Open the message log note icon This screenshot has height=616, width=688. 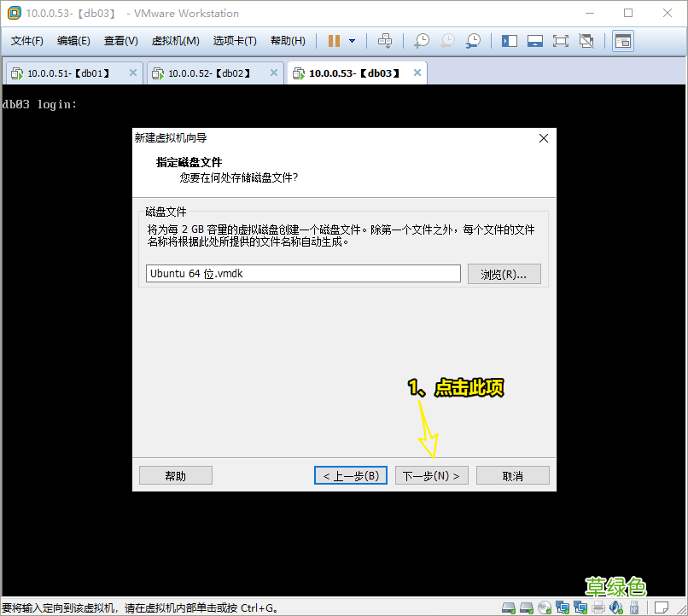pyautogui.click(x=662, y=607)
